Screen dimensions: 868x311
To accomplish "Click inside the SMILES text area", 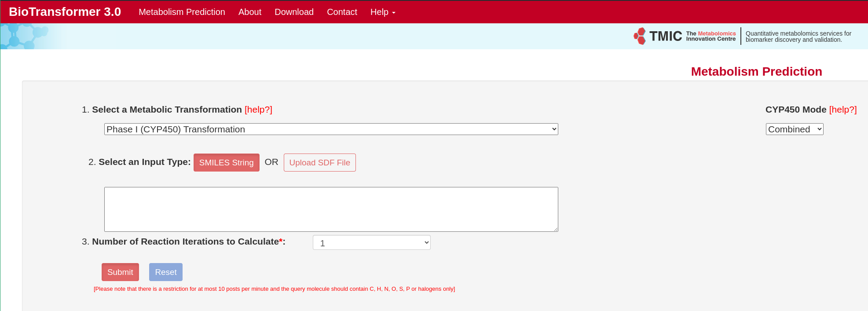I will pyautogui.click(x=331, y=209).
